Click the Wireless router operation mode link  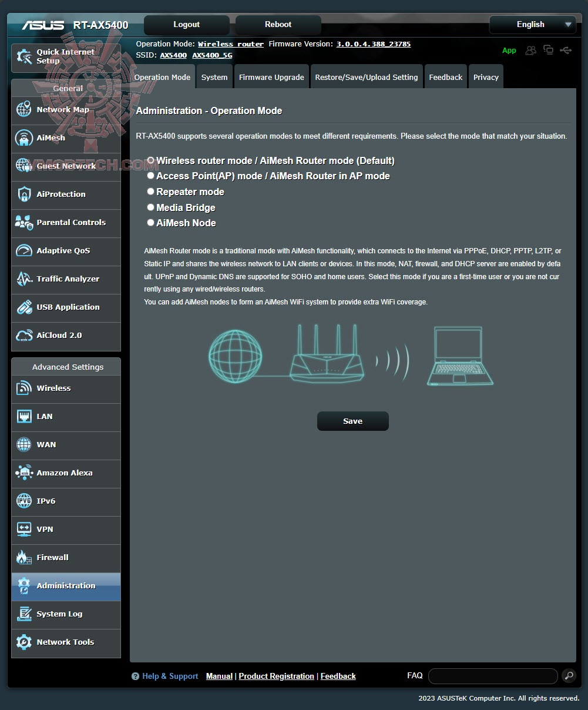231,44
